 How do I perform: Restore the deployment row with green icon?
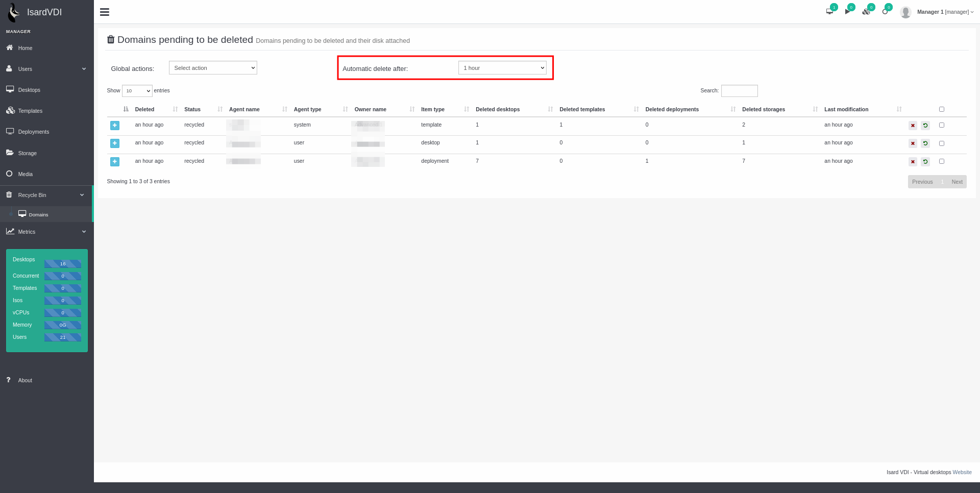click(x=925, y=162)
